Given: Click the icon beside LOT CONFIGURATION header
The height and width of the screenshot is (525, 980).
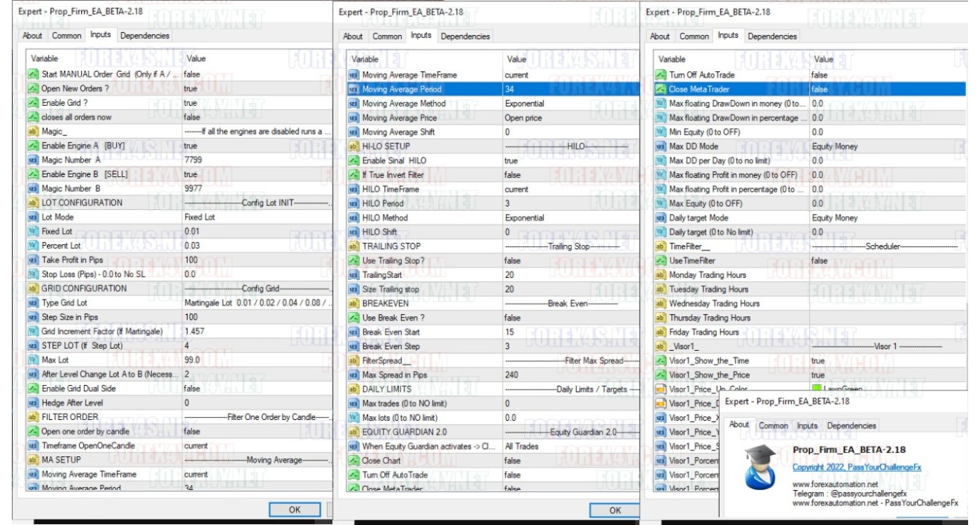Looking at the screenshot, I should (x=33, y=203).
